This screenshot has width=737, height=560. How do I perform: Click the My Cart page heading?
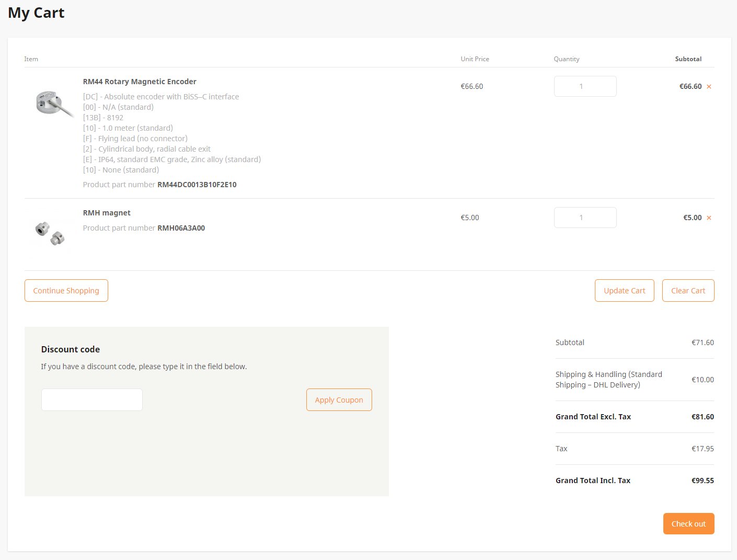(x=36, y=13)
